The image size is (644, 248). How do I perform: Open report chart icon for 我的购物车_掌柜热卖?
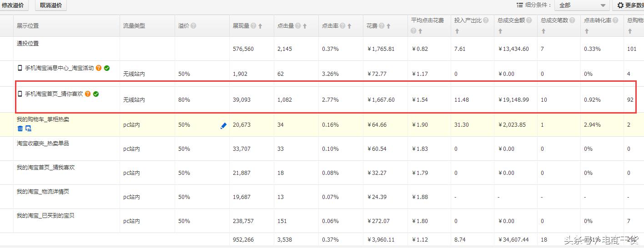click(x=28, y=129)
